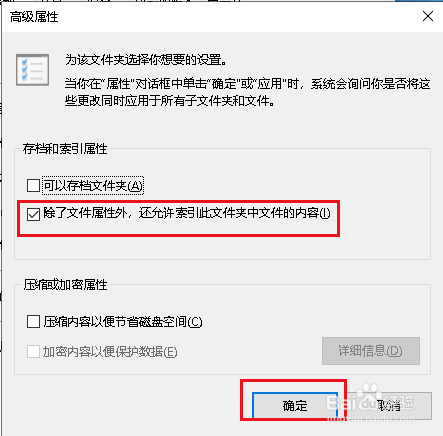Click the 经验 watermark text near 取消
This screenshot has height=436, width=443.
(399, 402)
